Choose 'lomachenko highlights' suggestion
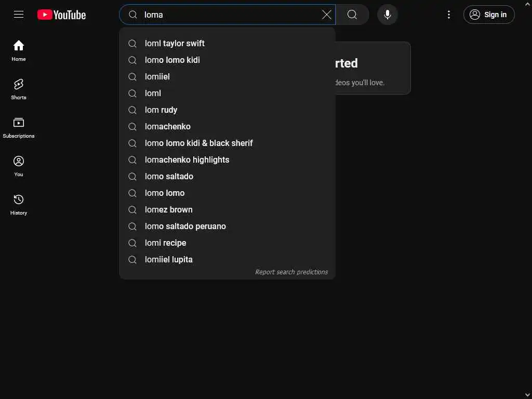The image size is (532, 399). pyautogui.click(x=228, y=160)
